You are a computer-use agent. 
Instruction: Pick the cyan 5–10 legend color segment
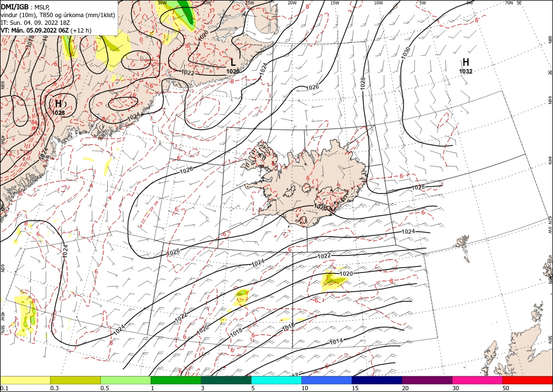[x=276, y=380]
